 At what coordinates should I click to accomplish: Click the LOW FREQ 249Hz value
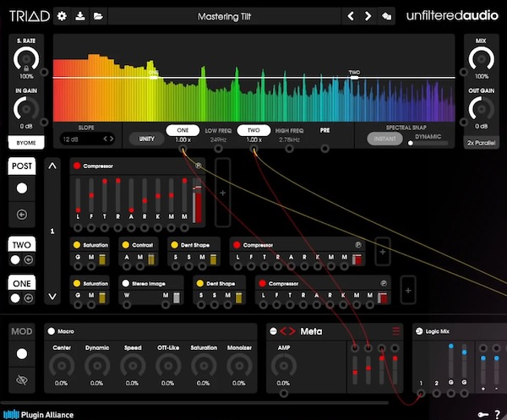[x=218, y=139]
